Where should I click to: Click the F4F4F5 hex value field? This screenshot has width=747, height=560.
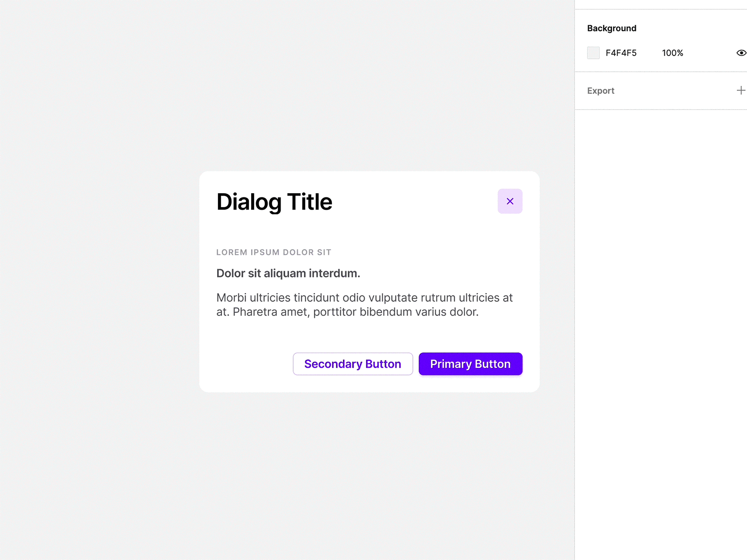coord(621,53)
